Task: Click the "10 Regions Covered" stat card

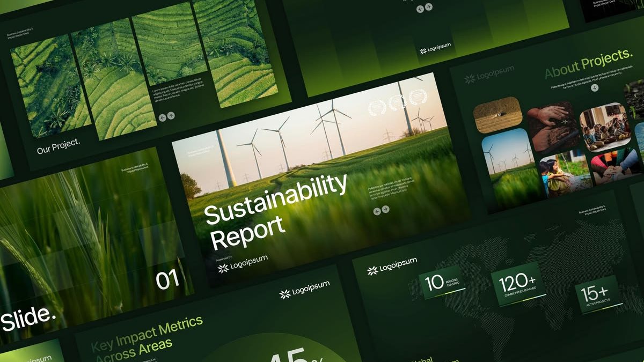Action: tap(442, 283)
